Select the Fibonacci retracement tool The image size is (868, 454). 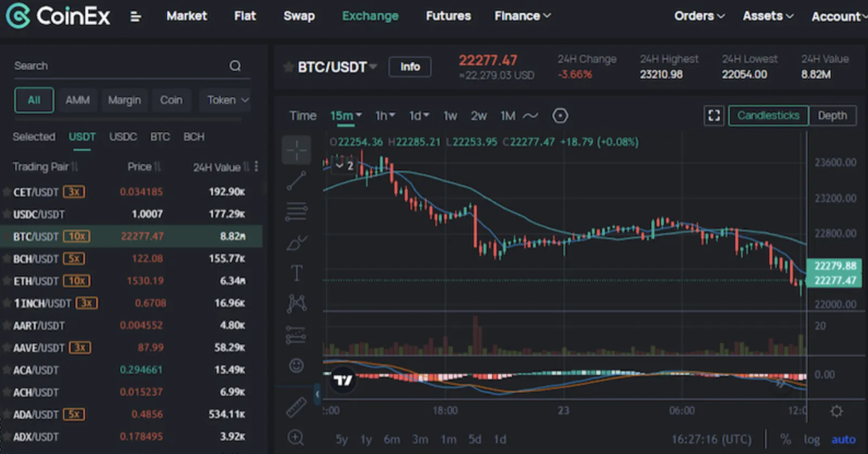click(296, 211)
